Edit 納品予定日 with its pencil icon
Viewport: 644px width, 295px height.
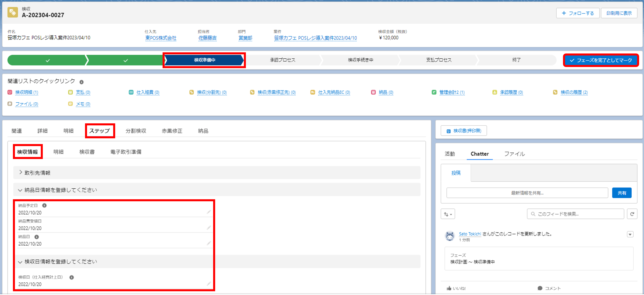click(x=209, y=212)
